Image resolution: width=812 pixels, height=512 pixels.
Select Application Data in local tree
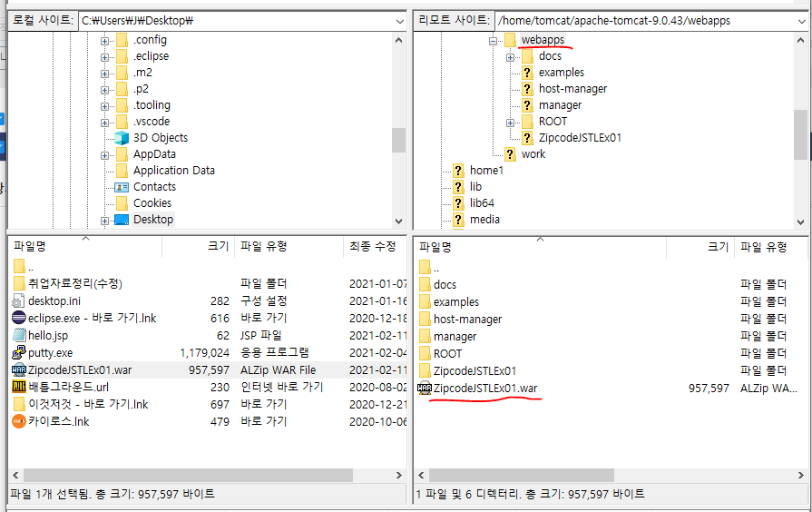coord(174,171)
